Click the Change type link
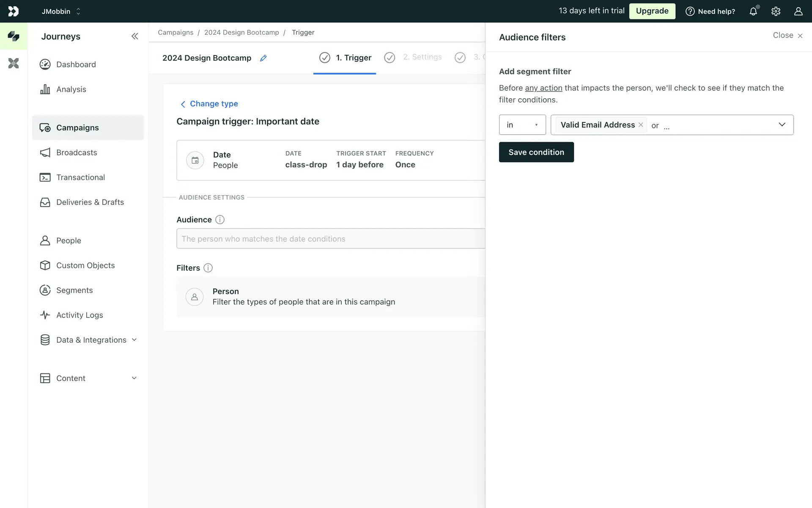This screenshot has height=508, width=812. click(214, 104)
